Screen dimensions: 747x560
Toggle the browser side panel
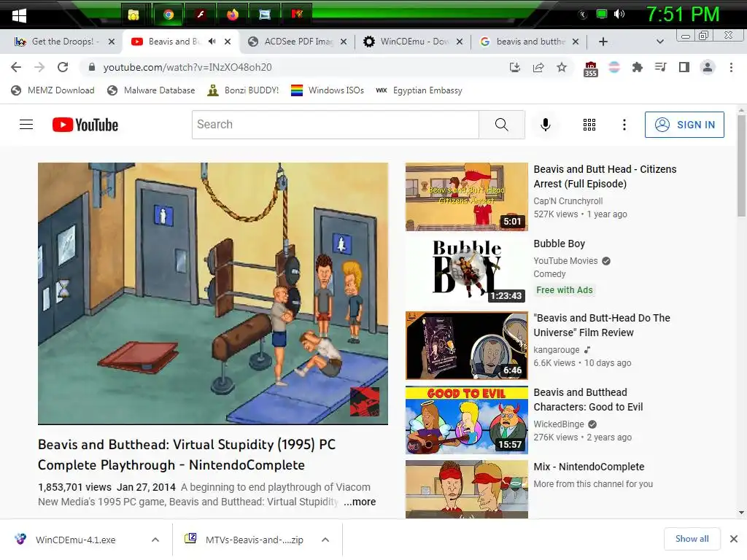point(684,68)
